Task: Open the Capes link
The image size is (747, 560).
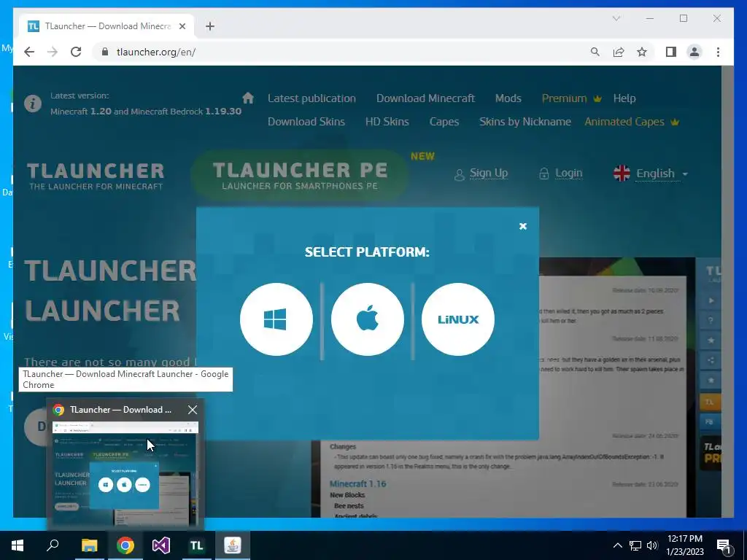Action: (x=444, y=122)
